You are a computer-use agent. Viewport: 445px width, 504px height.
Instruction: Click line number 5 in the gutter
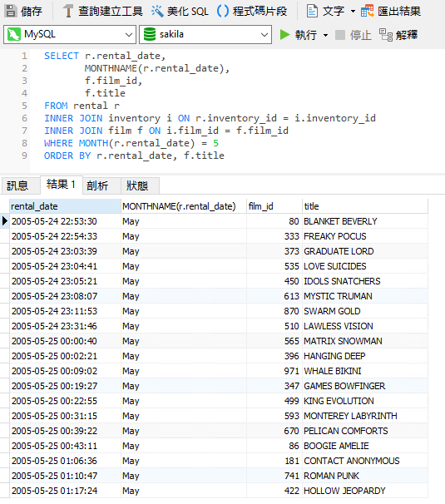coord(24,106)
